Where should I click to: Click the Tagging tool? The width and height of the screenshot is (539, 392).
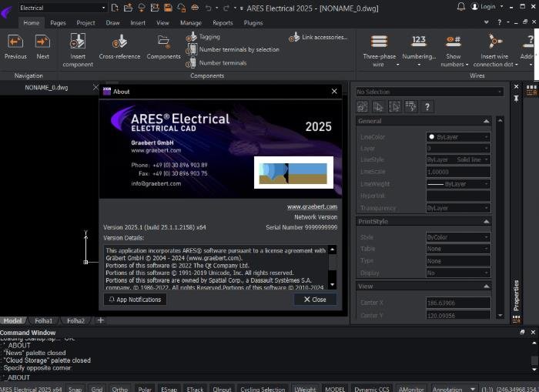(203, 37)
